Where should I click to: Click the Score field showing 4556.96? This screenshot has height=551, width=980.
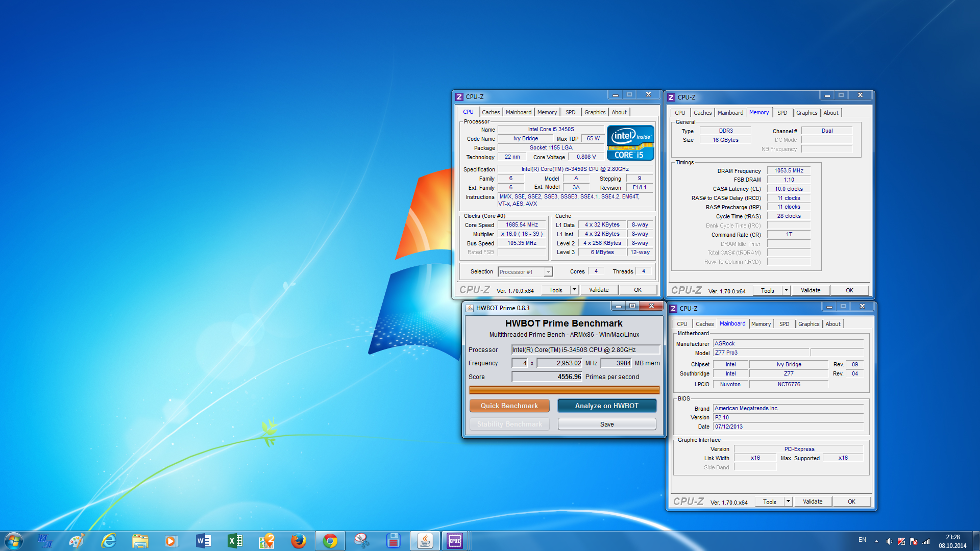pos(547,377)
